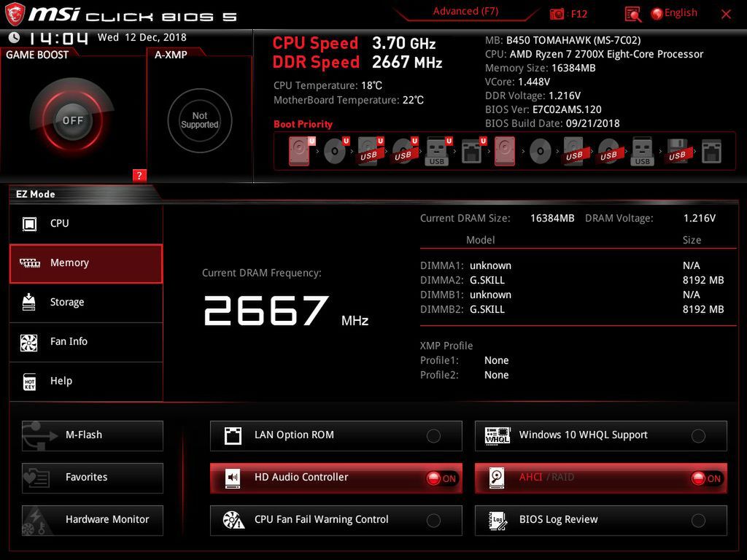Click the DIMMA1 unknown row

point(572,265)
